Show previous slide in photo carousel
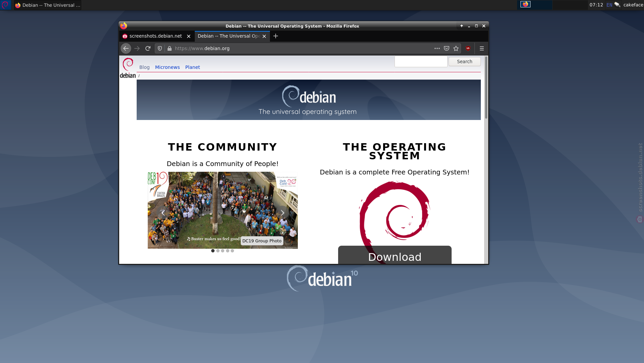The image size is (644, 363). point(163,213)
